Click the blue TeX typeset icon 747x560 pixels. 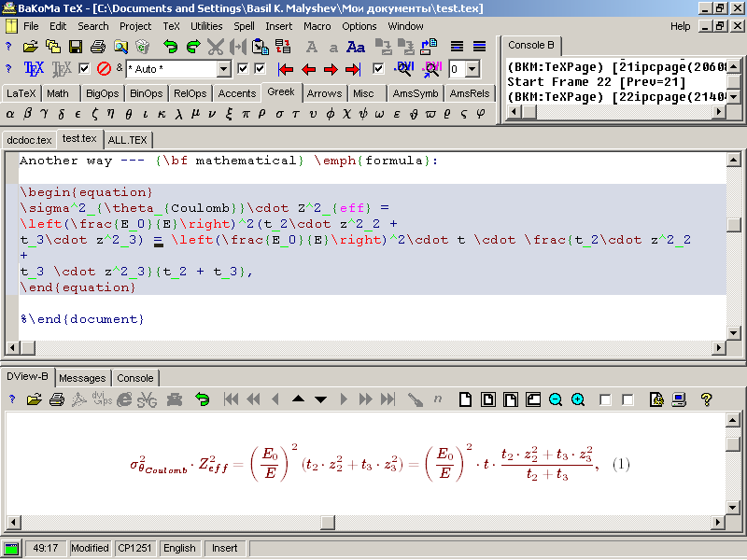(x=34, y=69)
